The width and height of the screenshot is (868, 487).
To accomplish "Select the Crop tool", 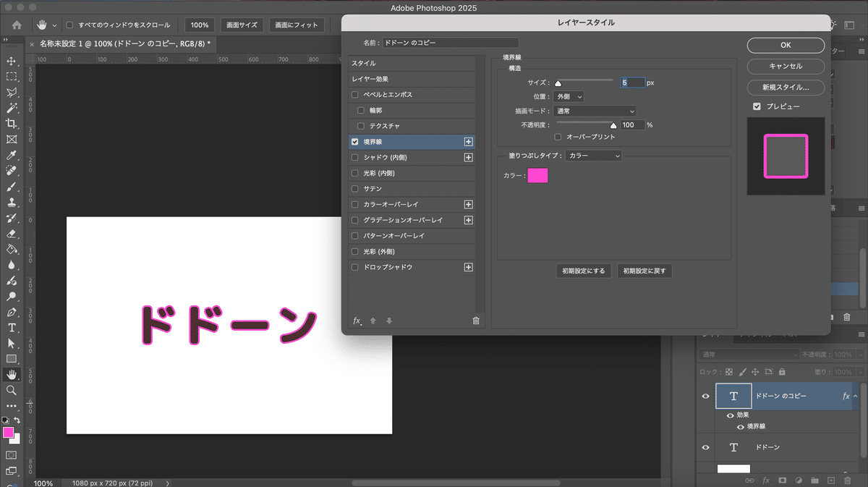I will pos(12,124).
